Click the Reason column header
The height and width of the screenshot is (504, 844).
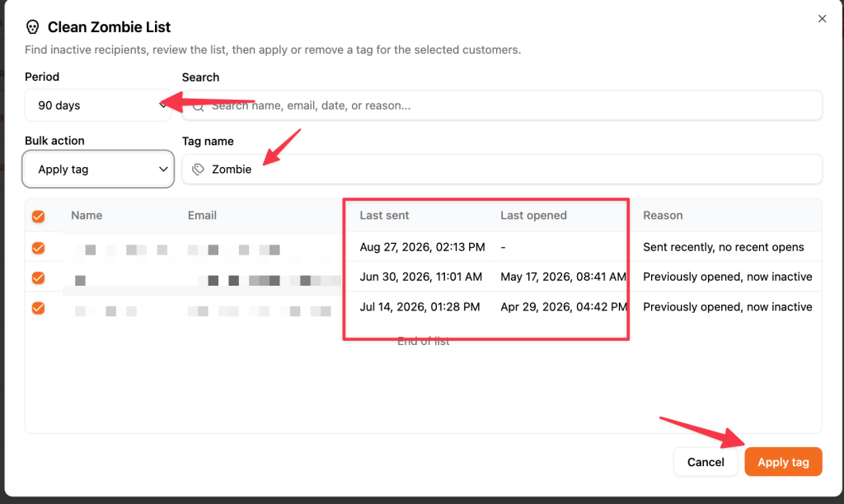pos(663,215)
